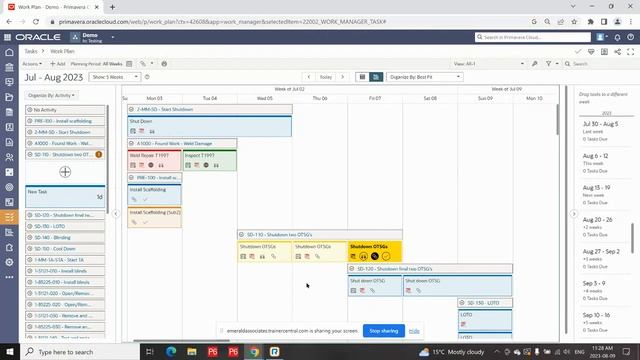Click the Stop sharing button
The width and height of the screenshot is (640, 360).
coord(384,331)
